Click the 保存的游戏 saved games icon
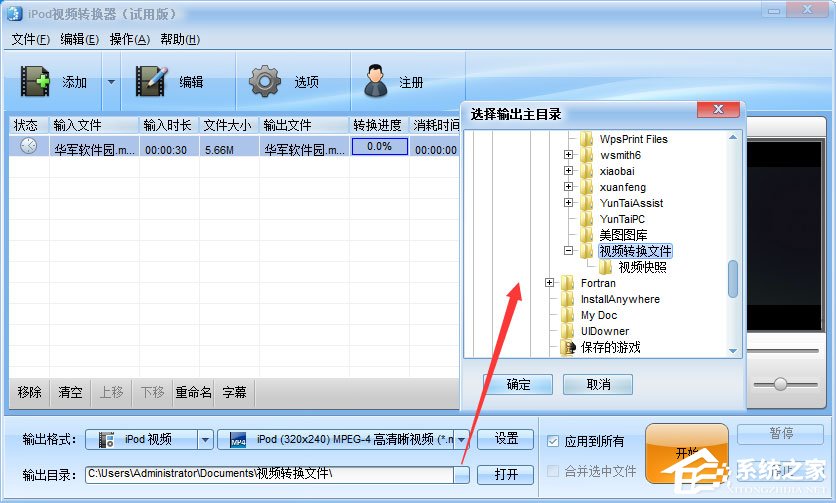 click(x=568, y=348)
